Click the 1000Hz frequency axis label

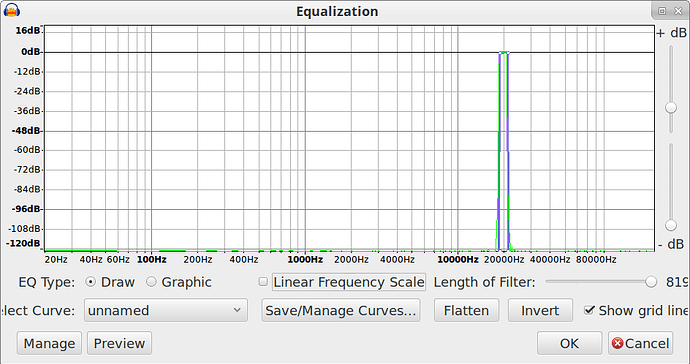(305, 260)
